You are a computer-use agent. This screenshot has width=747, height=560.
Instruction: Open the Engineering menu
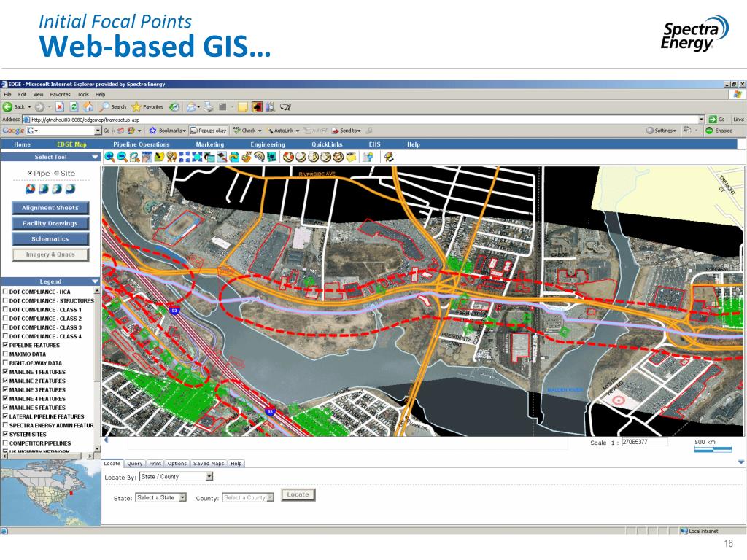tap(268, 144)
